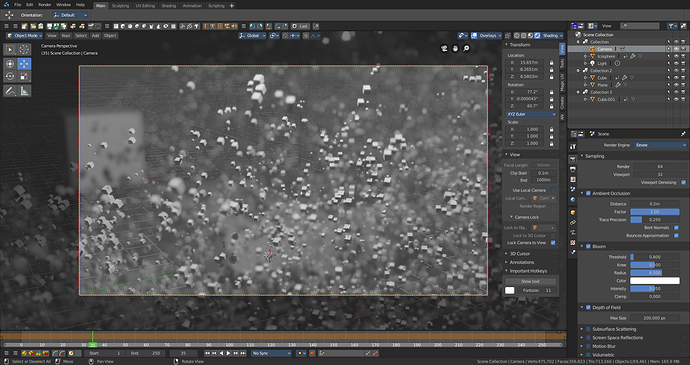The image size is (690, 365).
Task: Click the Bloom Color white swatch
Action: point(655,281)
